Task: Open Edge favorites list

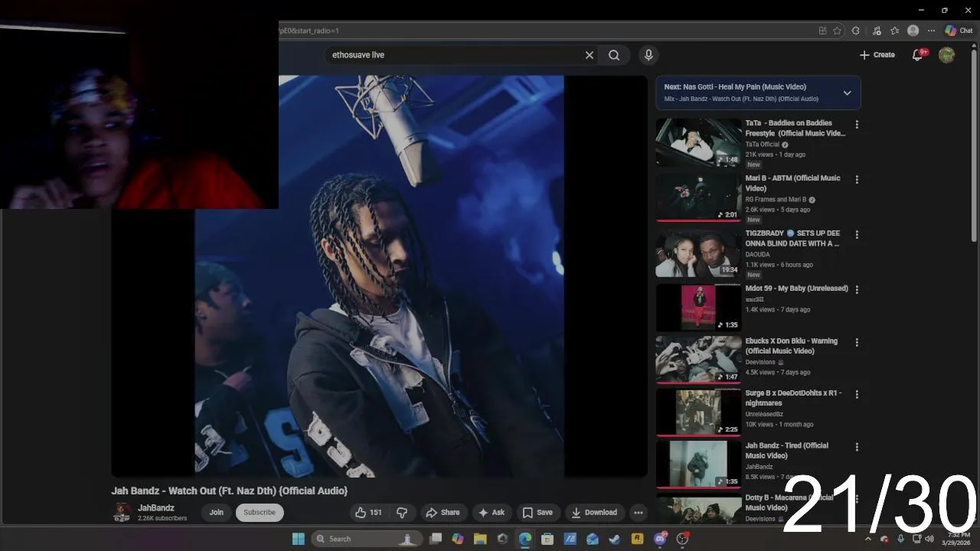Action: pos(894,31)
